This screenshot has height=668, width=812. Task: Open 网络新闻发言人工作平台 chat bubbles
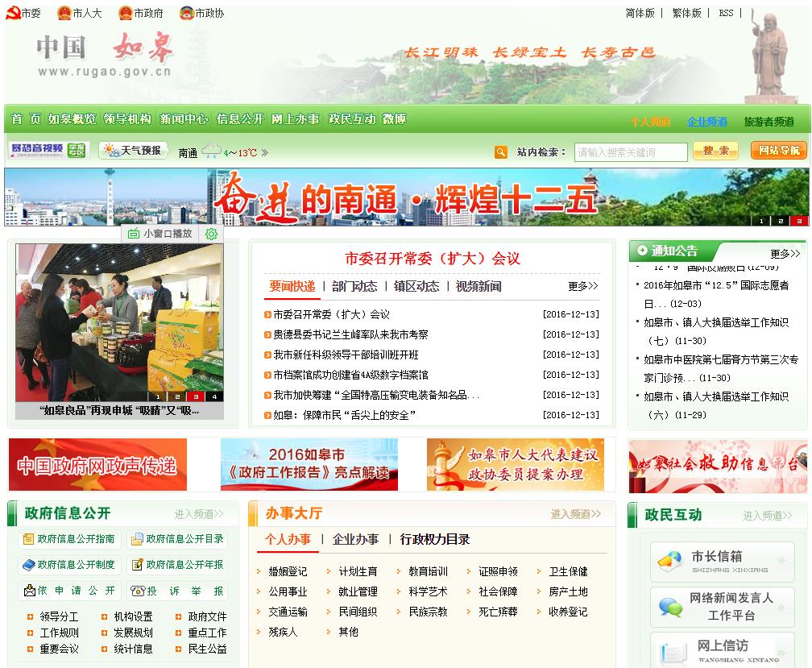tap(723, 607)
